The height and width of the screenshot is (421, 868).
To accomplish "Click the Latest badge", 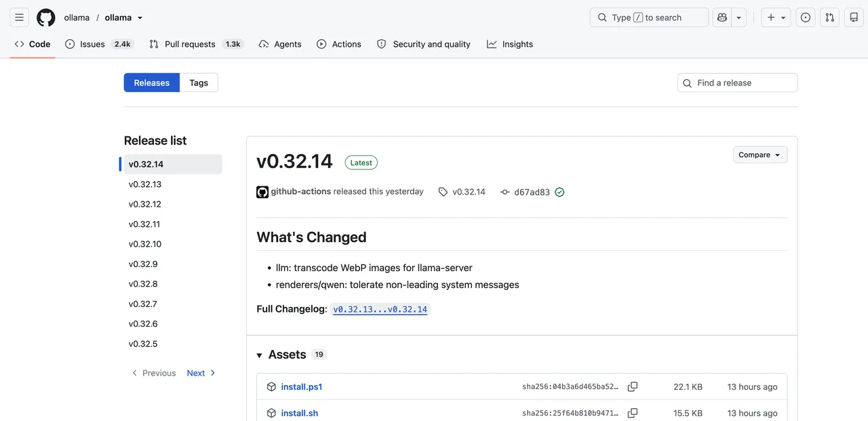I will 361,163.
